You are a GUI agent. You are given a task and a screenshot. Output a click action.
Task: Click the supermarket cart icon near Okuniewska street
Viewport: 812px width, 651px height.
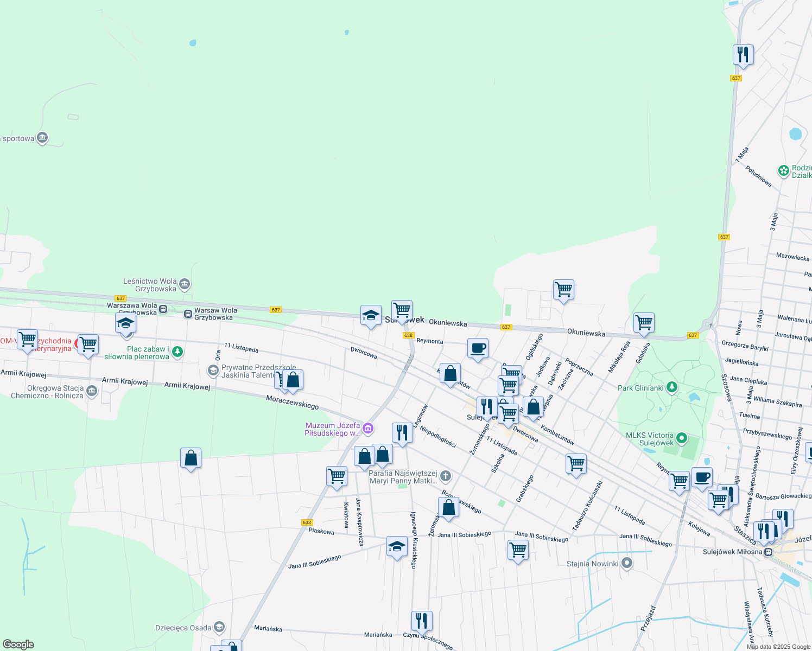(644, 322)
